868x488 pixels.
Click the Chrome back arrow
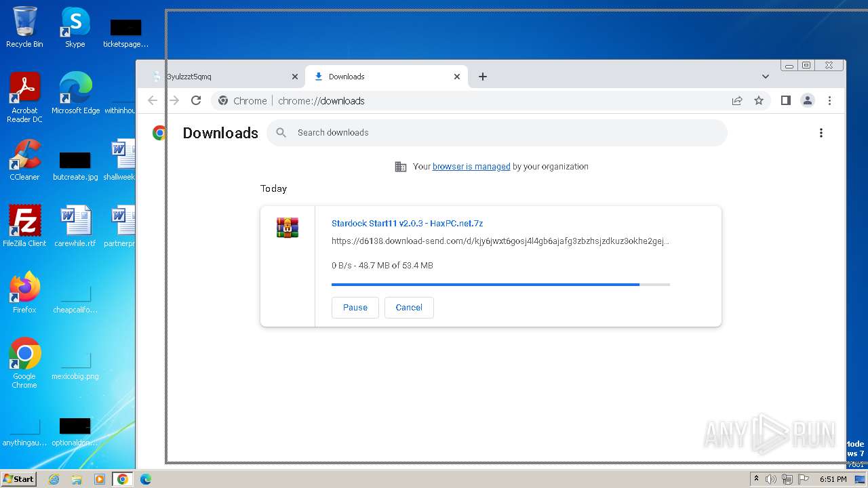click(x=153, y=100)
